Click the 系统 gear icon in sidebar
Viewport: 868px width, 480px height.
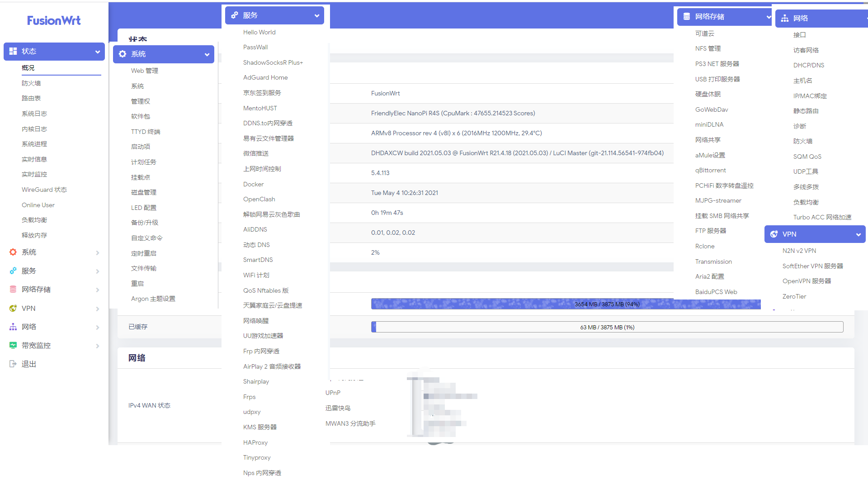point(13,252)
